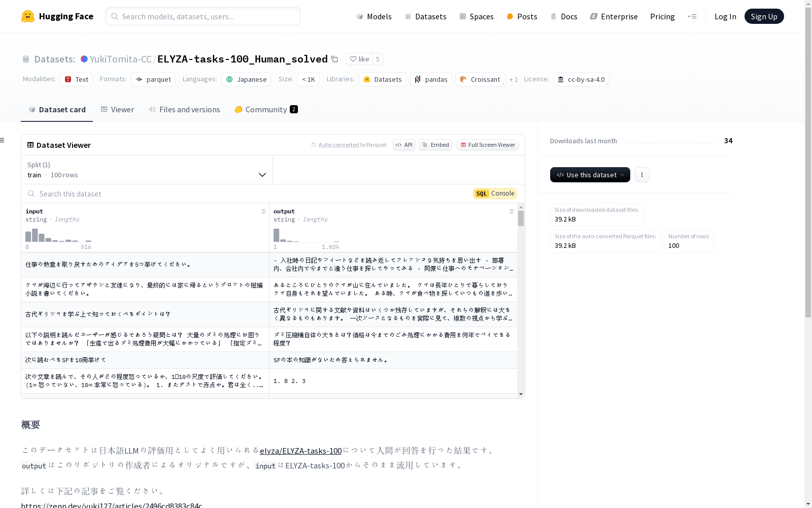Image resolution: width=812 pixels, height=508 pixels.
Task: Copy dataset name with the copy icon
Action: [334, 59]
